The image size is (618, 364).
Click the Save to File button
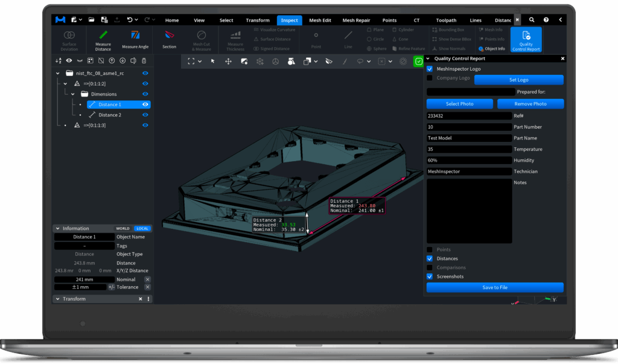[495, 287]
